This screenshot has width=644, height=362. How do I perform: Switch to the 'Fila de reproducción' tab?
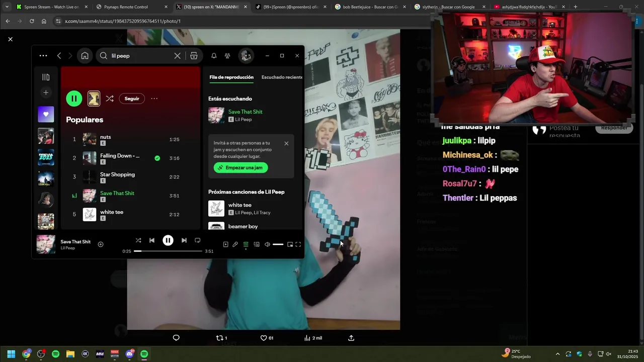[231, 77]
